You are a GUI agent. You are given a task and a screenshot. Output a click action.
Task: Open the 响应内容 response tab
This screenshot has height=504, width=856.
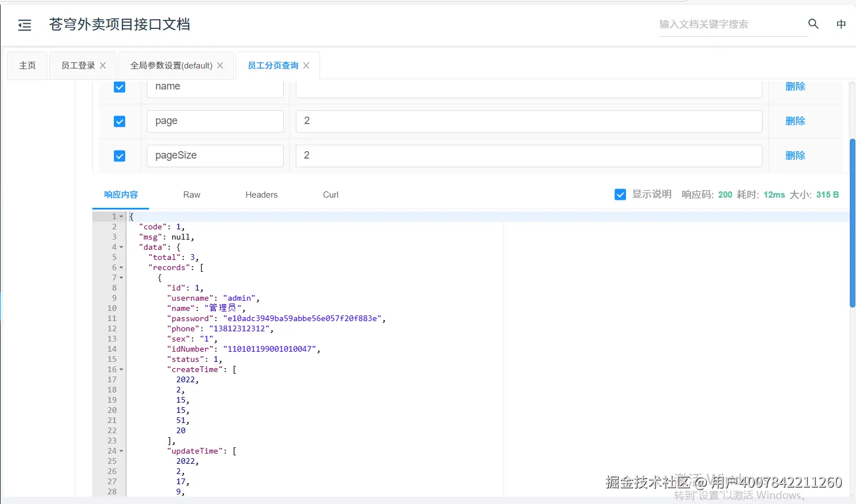pyautogui.click(x=121, y=195)
